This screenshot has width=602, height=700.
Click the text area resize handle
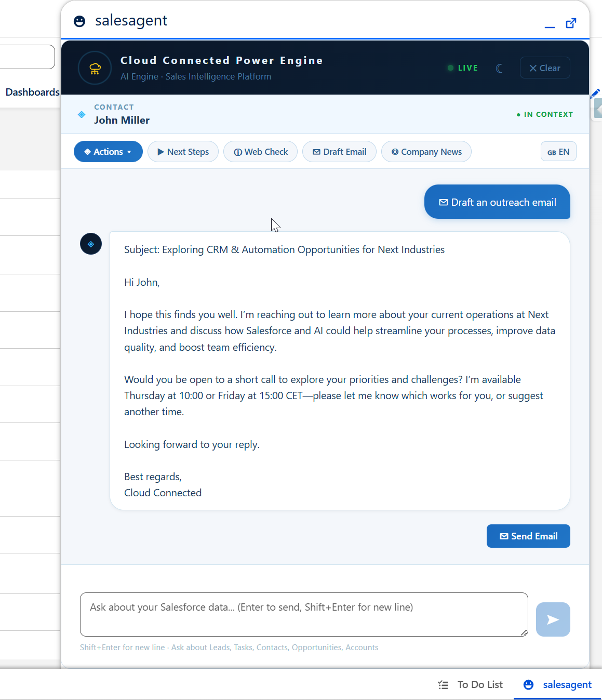[524, 632]
